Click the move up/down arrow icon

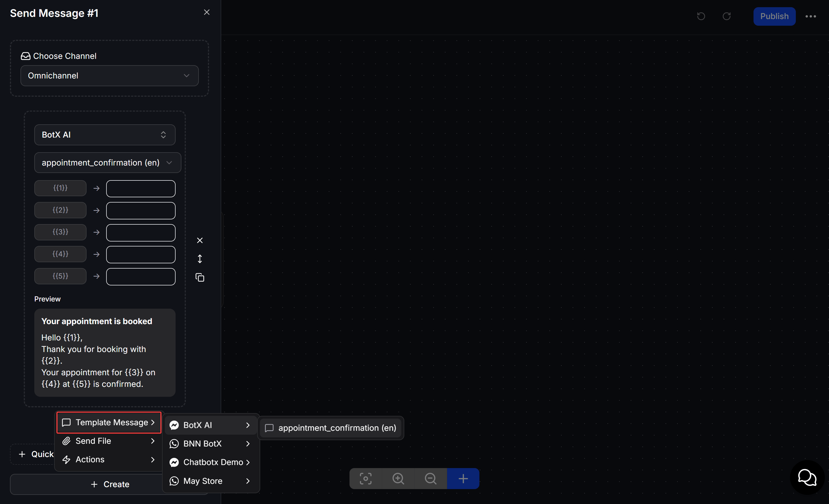click(200, 259)
